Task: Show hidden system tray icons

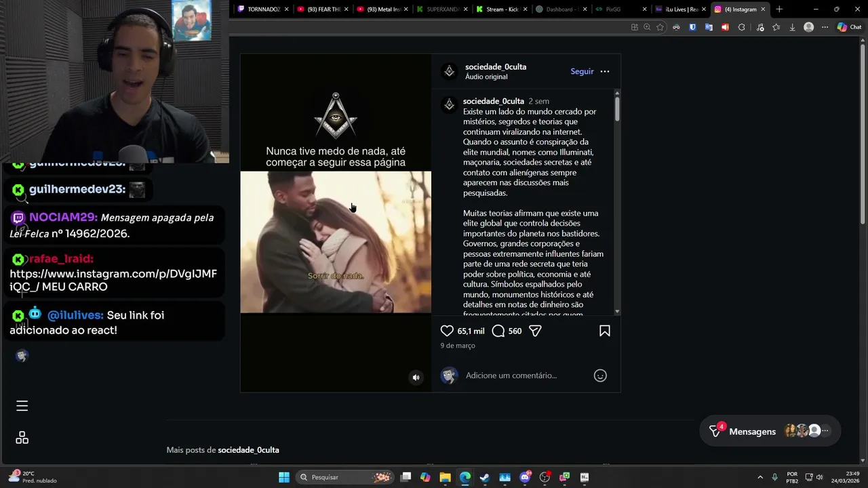Action: pos(760,477)
